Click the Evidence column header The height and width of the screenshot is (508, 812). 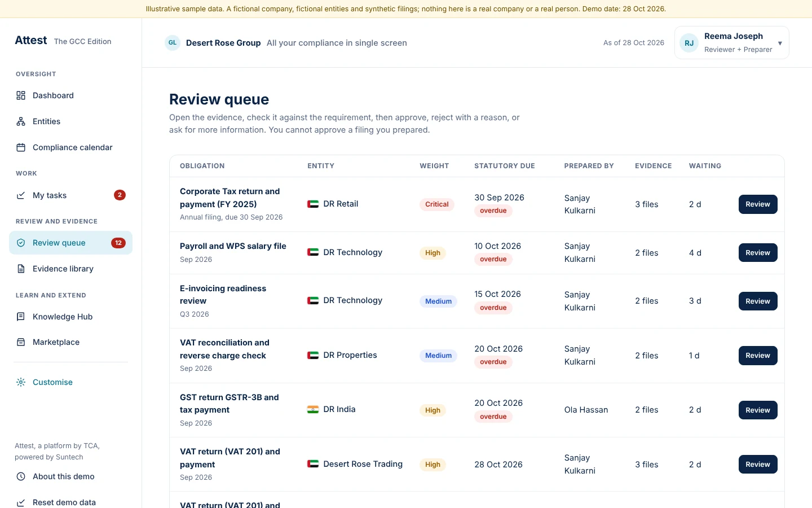click(x=654, y=166)
